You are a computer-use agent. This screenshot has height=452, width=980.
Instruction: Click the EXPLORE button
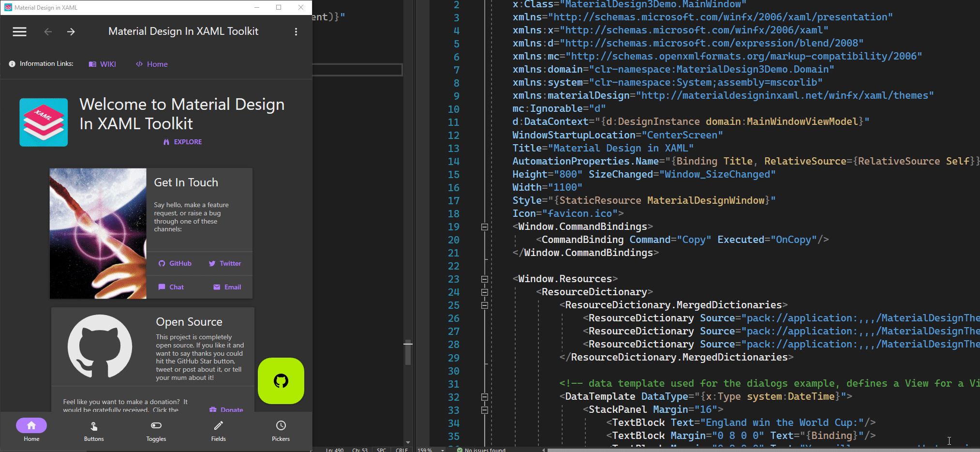pyautogui.click(x=182, y=142)
